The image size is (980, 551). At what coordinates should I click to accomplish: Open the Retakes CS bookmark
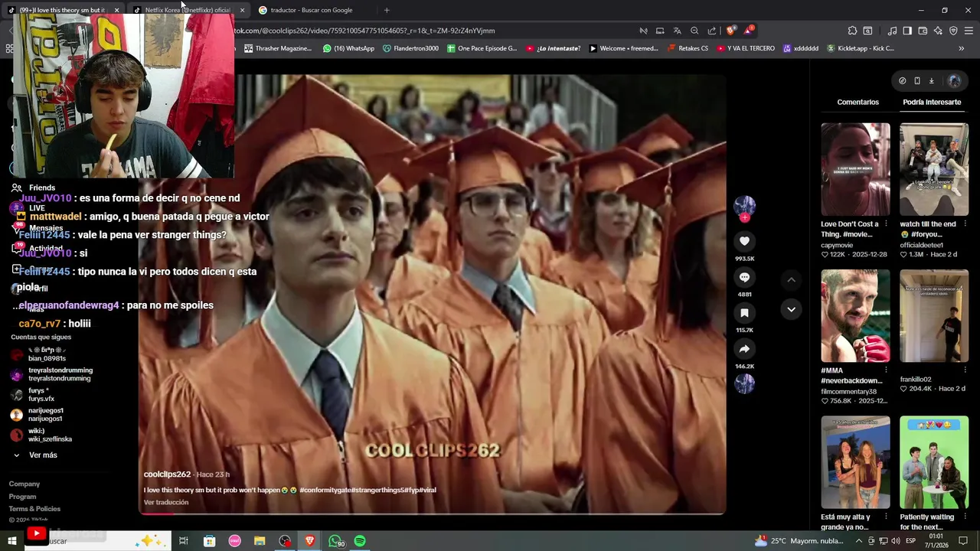tap(688, 48)
